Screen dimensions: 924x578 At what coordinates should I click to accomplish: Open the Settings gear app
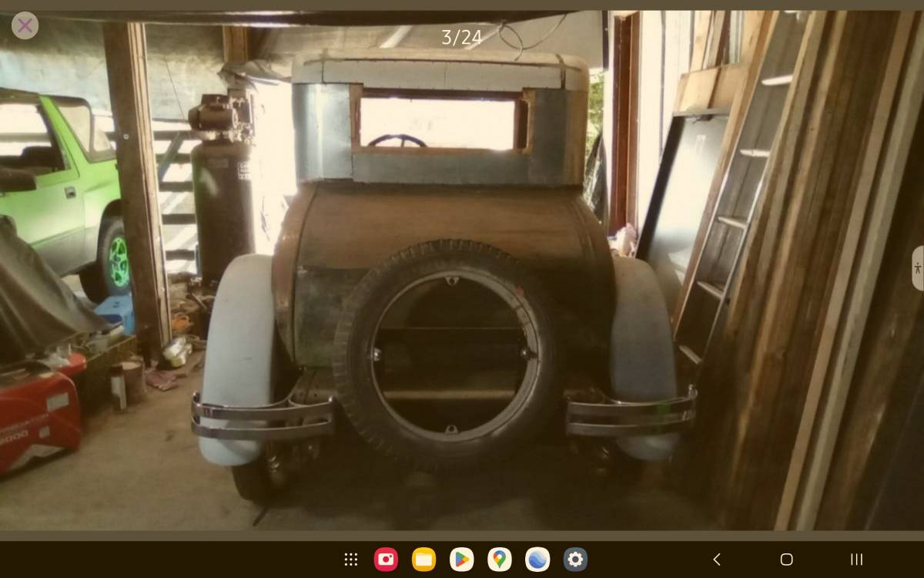tap(575, 560)
